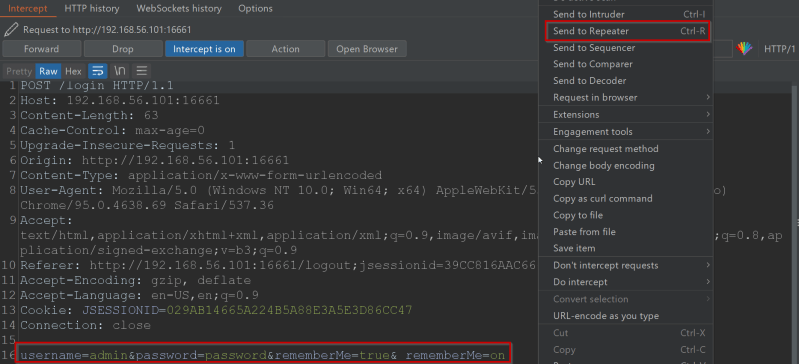Click the "Accept-Language: en-US,en;q=0.9" line

pyautogui.click(x=139, y=295)
